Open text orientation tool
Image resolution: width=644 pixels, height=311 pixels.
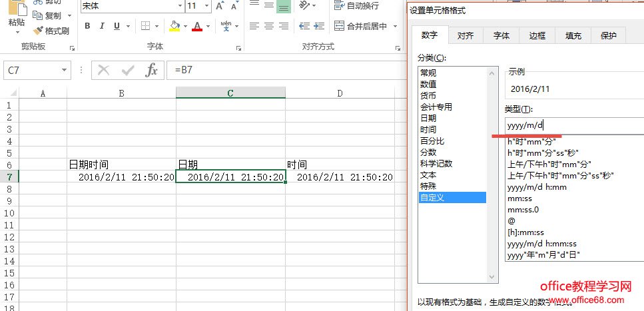304,5
